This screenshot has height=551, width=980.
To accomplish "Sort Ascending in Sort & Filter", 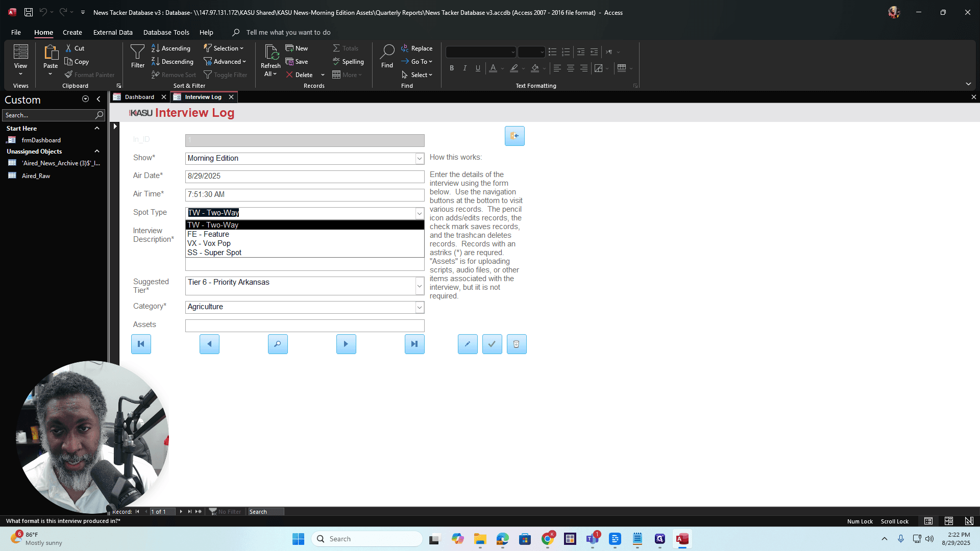I will tap(171, 48).
